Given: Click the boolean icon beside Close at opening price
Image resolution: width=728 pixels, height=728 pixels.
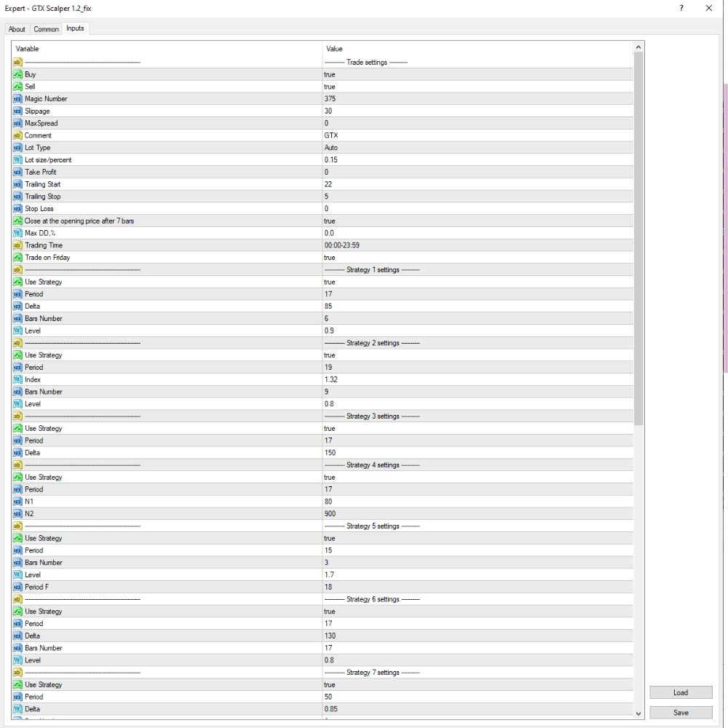Looking at the screenshot, I should coord(17,221).
